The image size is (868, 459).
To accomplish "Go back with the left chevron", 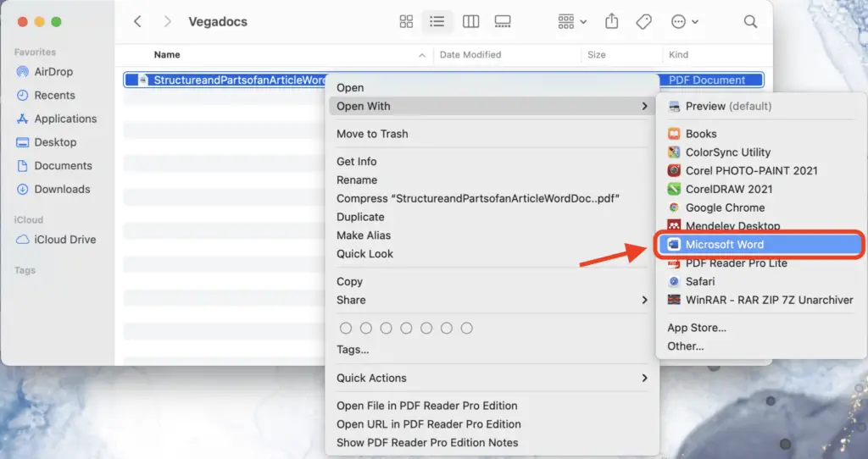I will (x=137, y=21).
